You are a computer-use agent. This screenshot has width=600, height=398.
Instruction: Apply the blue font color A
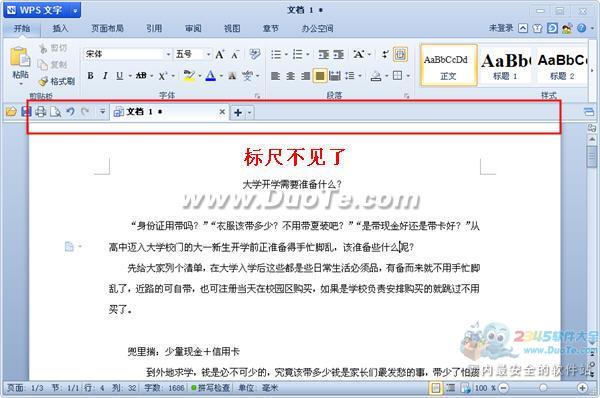(211, 75)
